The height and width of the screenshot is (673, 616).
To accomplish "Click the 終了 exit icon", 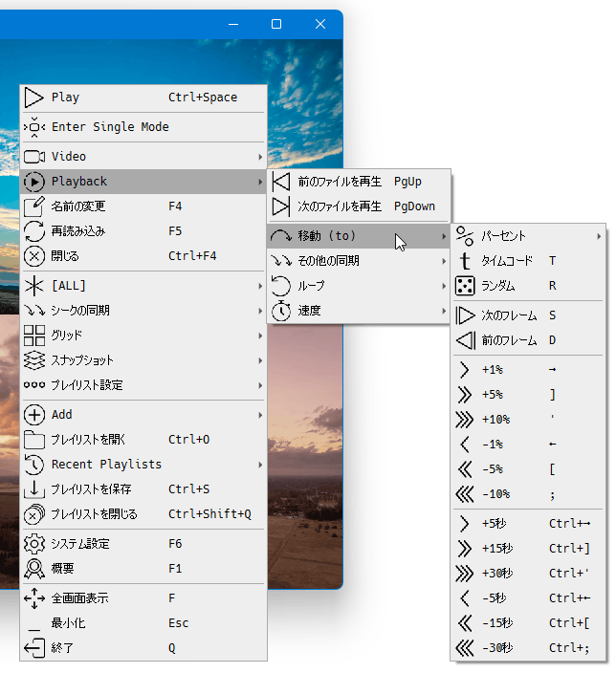I will [x=33, y=648].
